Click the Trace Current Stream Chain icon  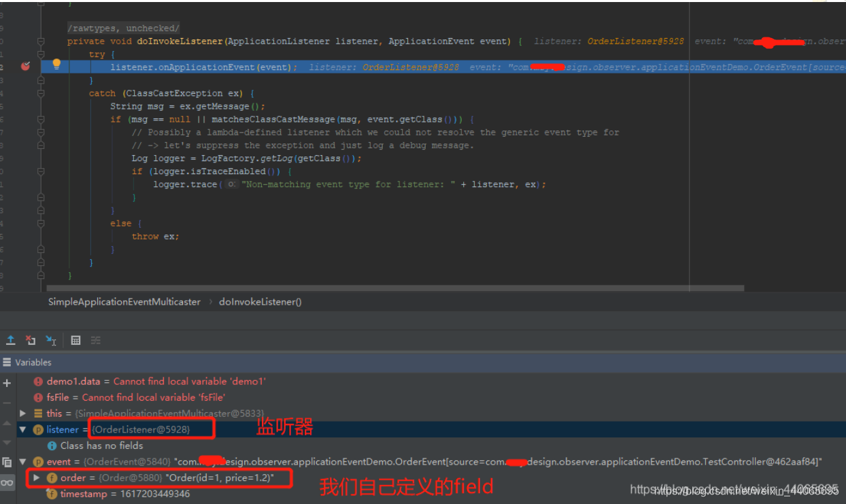coord(96,340)
